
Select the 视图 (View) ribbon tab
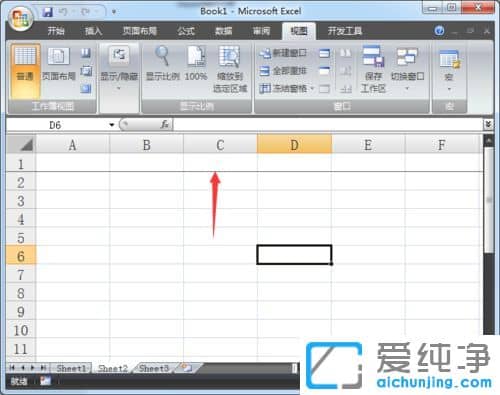(x=299, y=31)
